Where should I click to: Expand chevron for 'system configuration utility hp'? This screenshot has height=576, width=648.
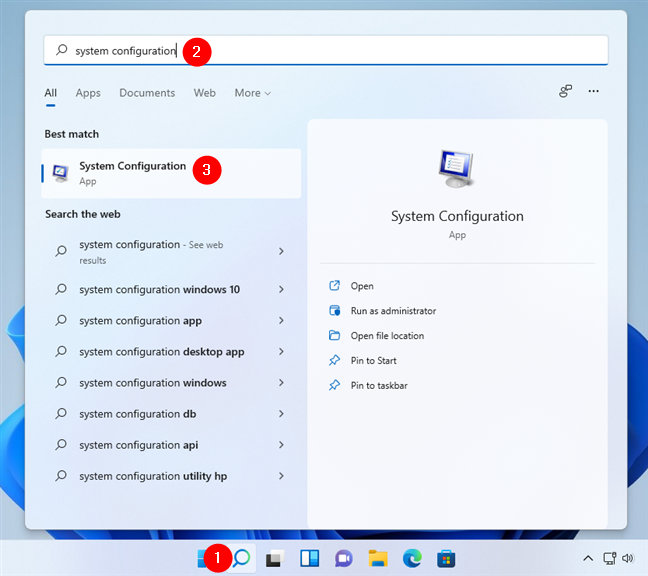point(281,476)
